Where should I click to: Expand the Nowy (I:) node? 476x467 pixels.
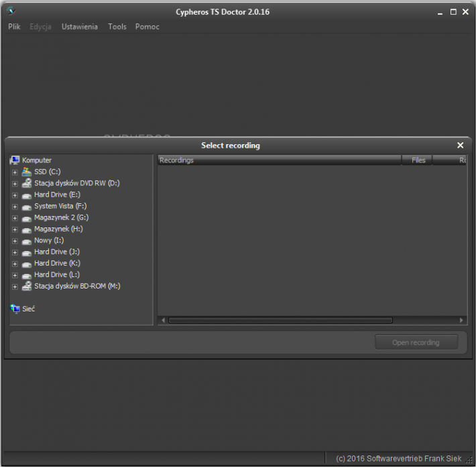(15, 242)
